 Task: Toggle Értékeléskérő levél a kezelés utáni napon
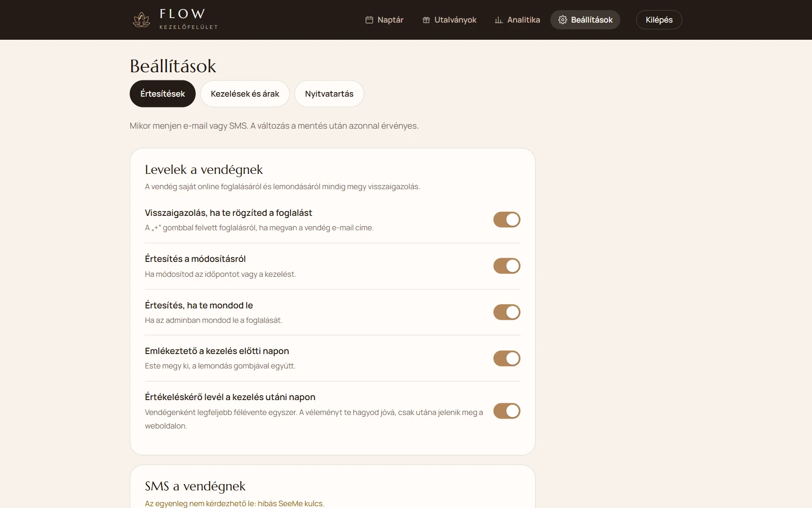507,411
